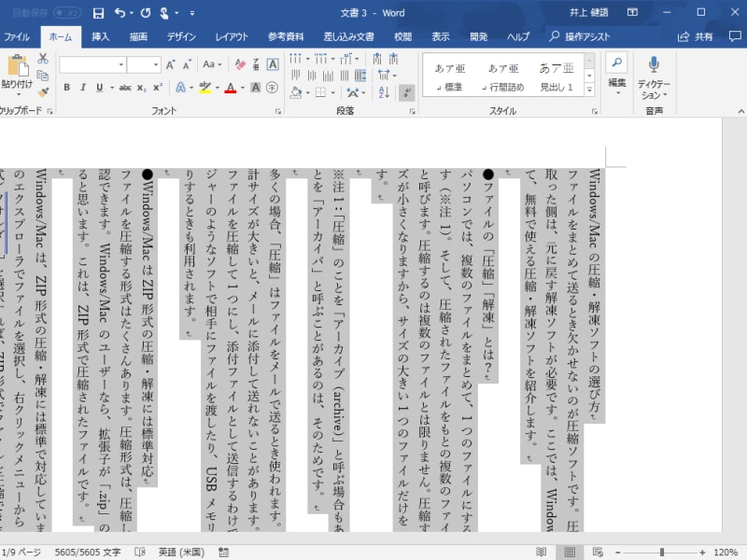This screenshot has width=747, height=560.
Task: Open the font size dropdown
Action: tap(156, 65)
